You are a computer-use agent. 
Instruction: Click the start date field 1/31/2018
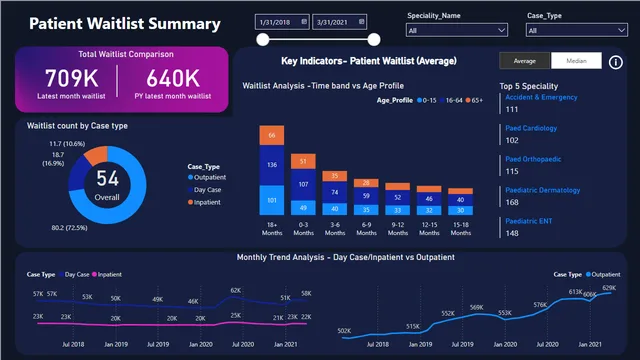(x=282, y=22)
